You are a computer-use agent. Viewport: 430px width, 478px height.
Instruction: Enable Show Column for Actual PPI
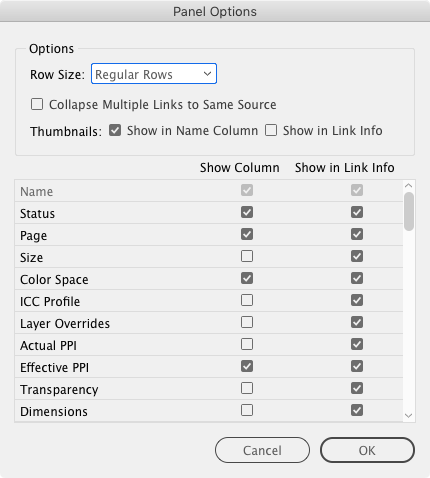coord(247,344)
